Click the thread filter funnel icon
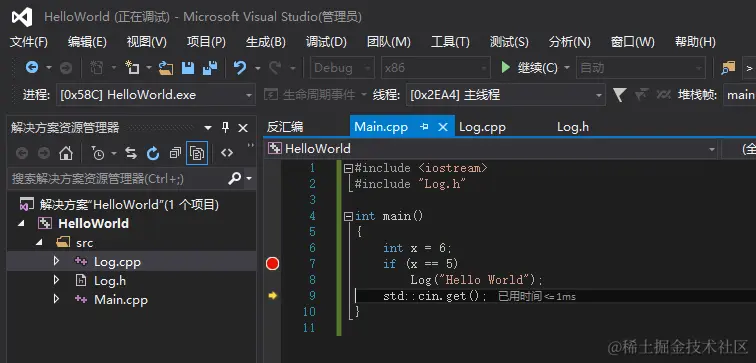The height and width of the screenshot is (363, 756). click(620, 94)
